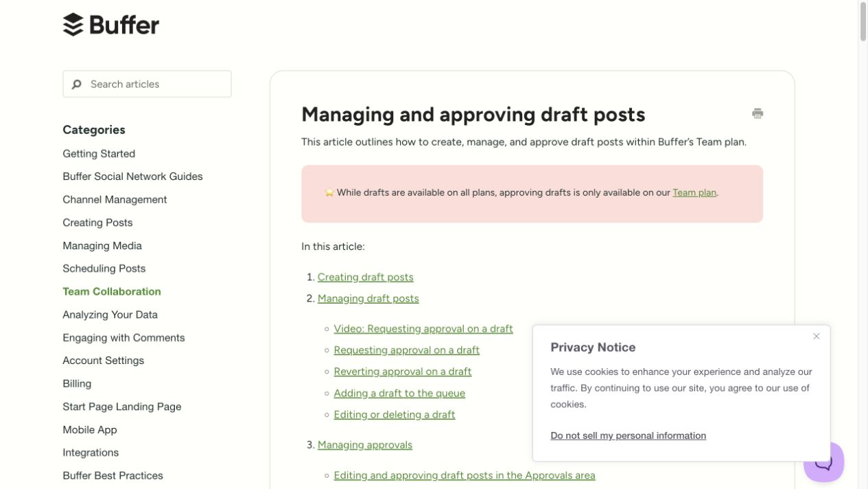
Task: Open the Managing Media category
Action: [x=102, y=246]
